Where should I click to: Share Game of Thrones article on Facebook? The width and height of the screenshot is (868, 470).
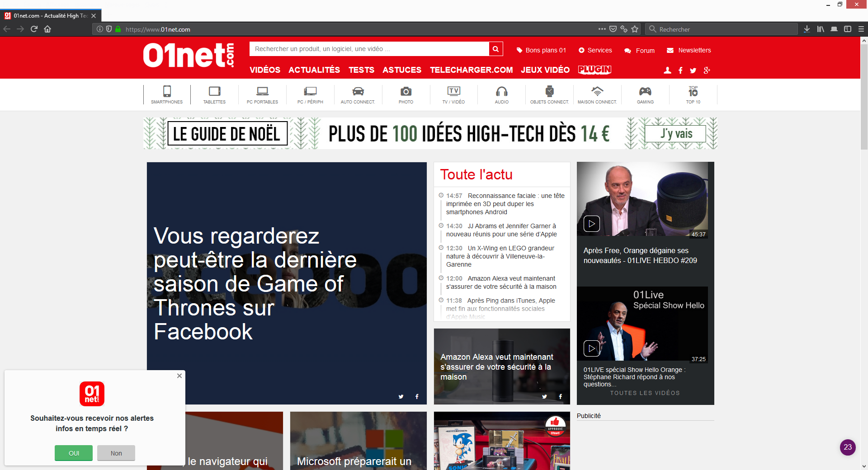417,396
